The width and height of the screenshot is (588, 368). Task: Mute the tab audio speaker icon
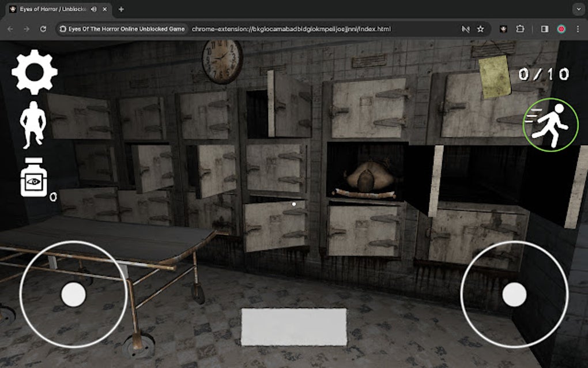(94, 9)
